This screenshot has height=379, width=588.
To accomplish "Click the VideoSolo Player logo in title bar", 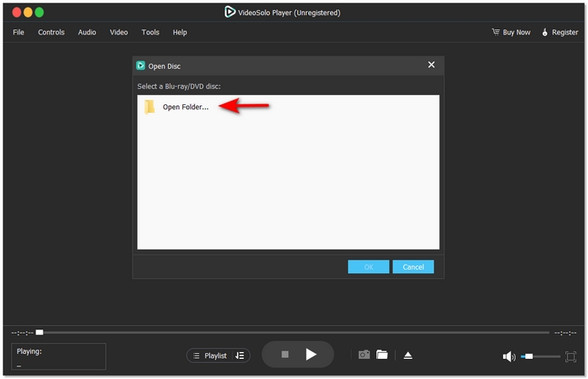I will (229, 12).
